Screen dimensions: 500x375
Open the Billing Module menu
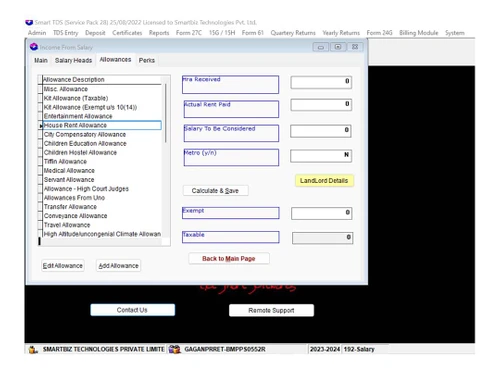pyautogui.click(x=419, y=33)
